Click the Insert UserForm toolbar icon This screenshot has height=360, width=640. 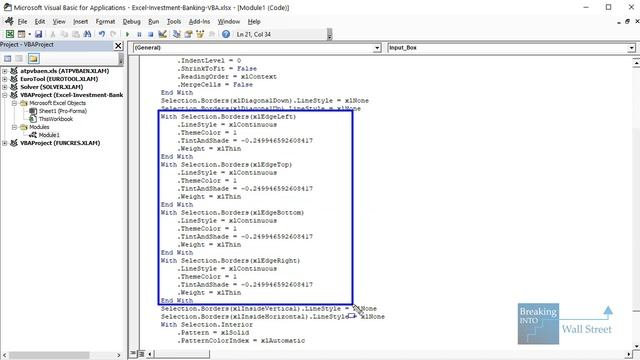(x=21, y=34)
